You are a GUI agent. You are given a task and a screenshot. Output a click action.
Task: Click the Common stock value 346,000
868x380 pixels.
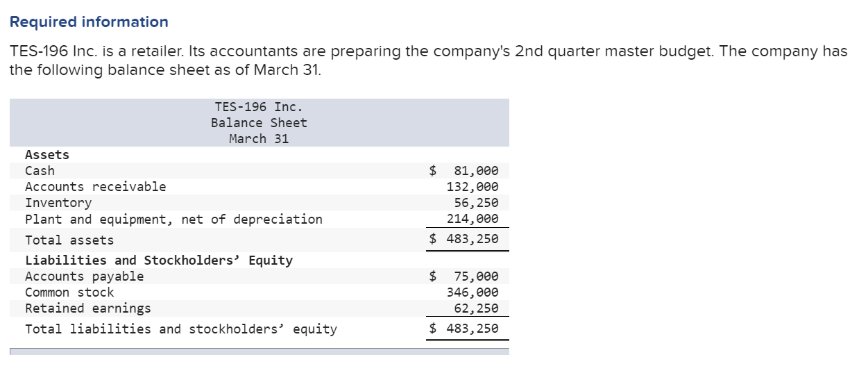tap(473, 292)
